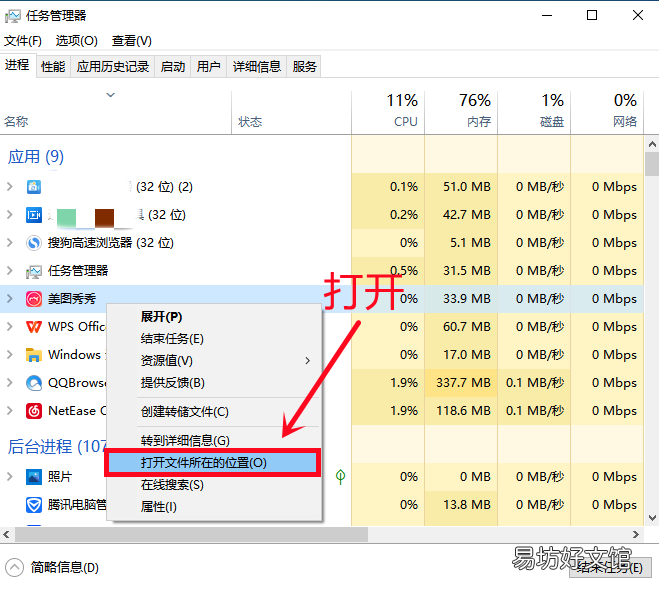Switch to the 应用历史记录 tab
This screenshot has height=590, width=659.
tap(113, 66)
